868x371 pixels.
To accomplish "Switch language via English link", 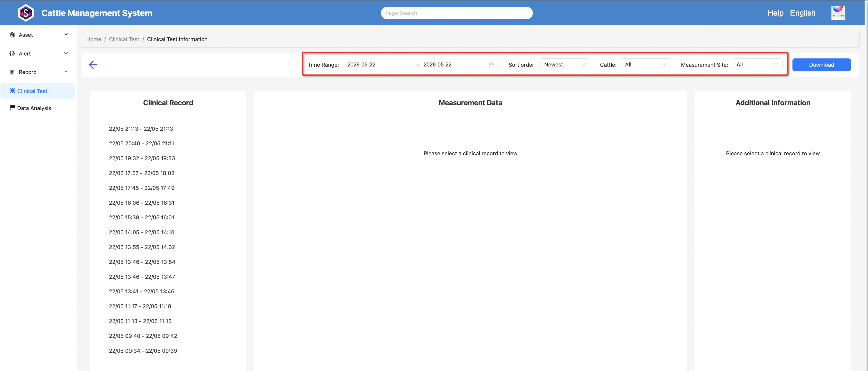I will coord(802,13).
